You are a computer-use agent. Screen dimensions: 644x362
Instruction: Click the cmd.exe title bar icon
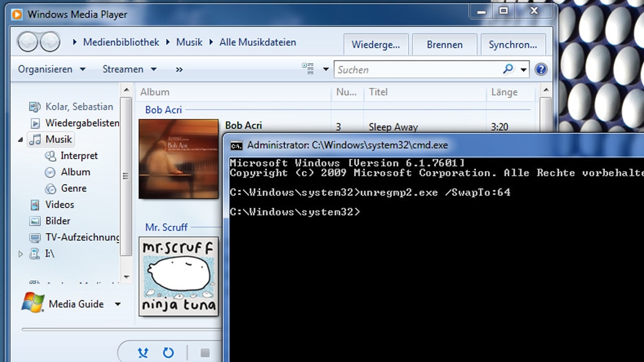coord(236,146)
